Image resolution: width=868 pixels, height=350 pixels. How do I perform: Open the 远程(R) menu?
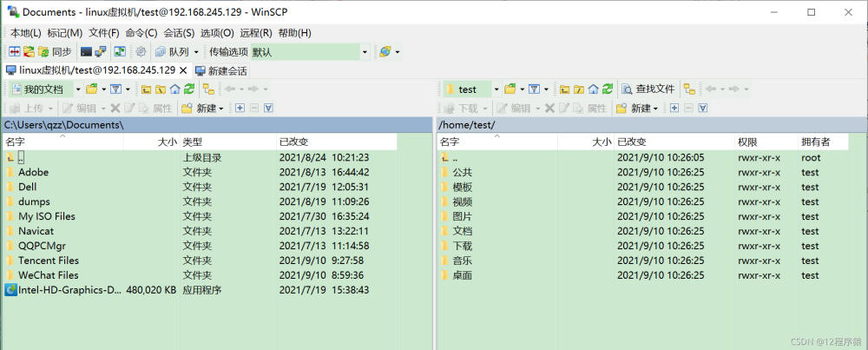click(256, 33)
